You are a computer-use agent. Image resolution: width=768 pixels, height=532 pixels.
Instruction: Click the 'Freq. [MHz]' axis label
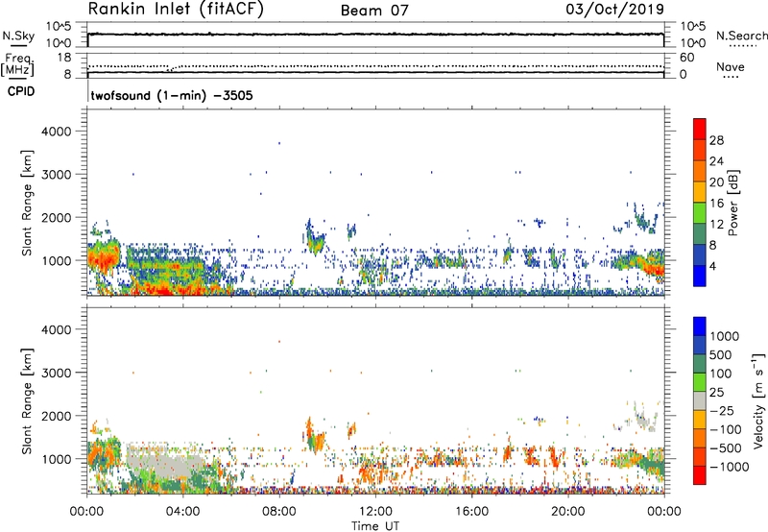click(x=17, y=65)
